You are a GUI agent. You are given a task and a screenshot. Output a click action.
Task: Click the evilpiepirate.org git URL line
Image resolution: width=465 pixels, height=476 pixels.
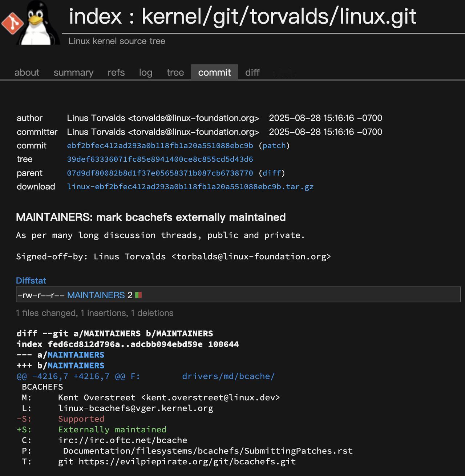(159, 461)
